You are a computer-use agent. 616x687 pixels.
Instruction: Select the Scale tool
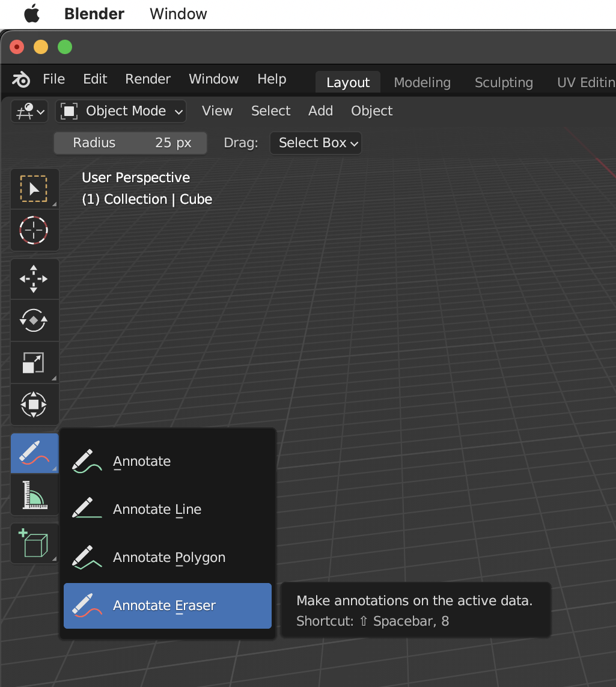coord(34,363)
